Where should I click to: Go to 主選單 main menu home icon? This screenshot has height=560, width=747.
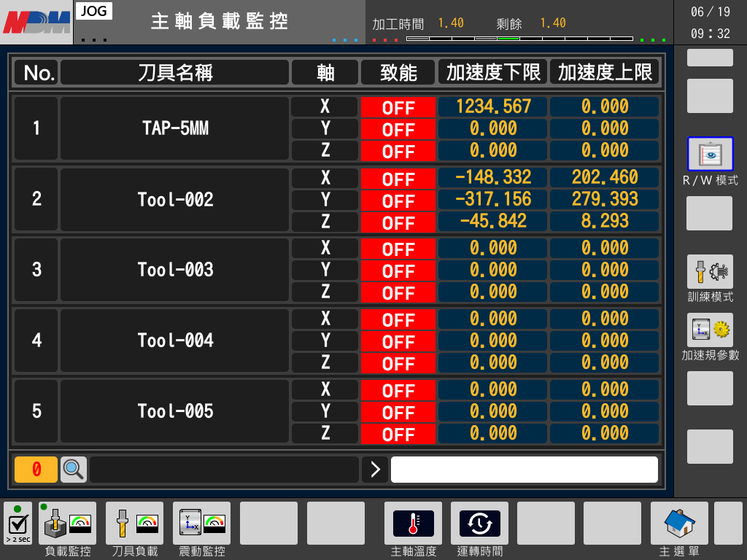[x=679, y=523]
